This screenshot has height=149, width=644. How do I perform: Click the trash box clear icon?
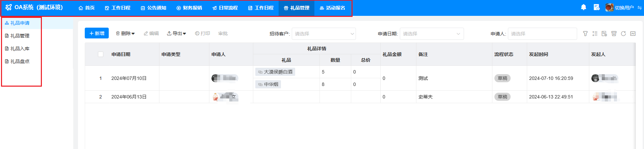[x=614, y=34]
